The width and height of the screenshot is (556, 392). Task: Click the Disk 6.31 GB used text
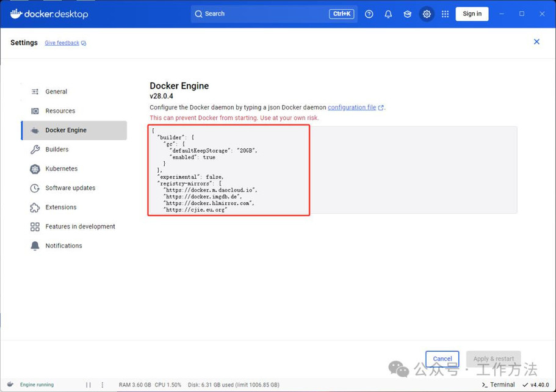pyautogui.click(x=233, y=385)
